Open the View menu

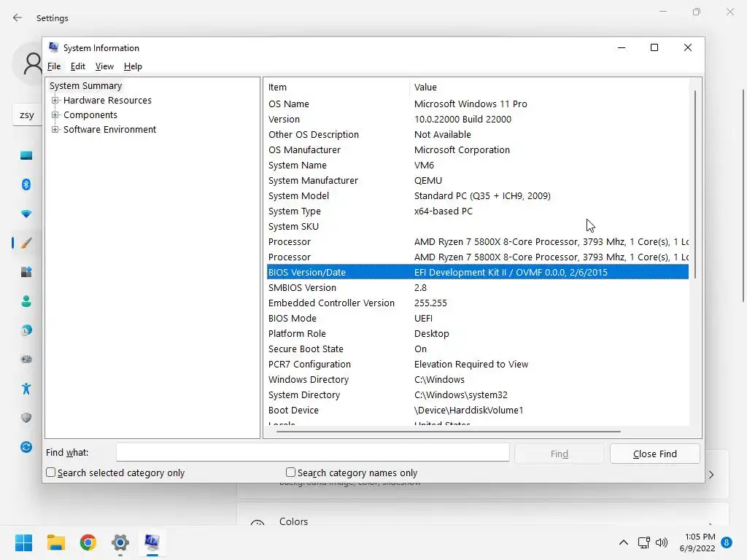point(104,66)
